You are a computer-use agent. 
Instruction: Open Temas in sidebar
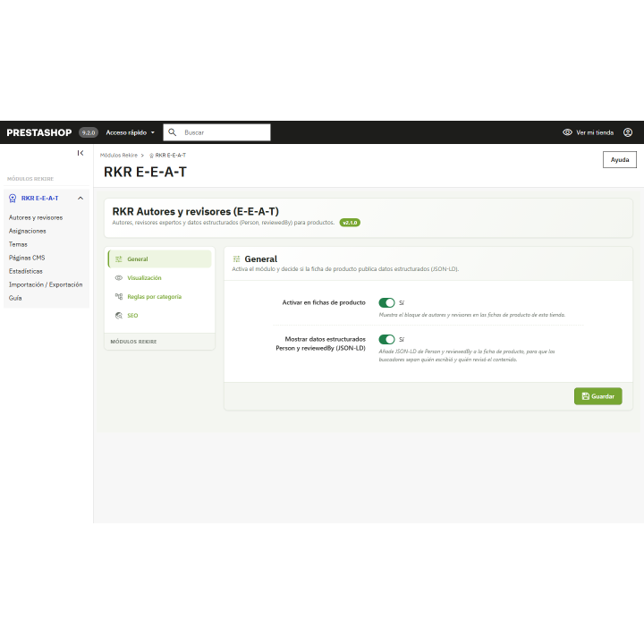pyautogui.click(x=18, y=244)
